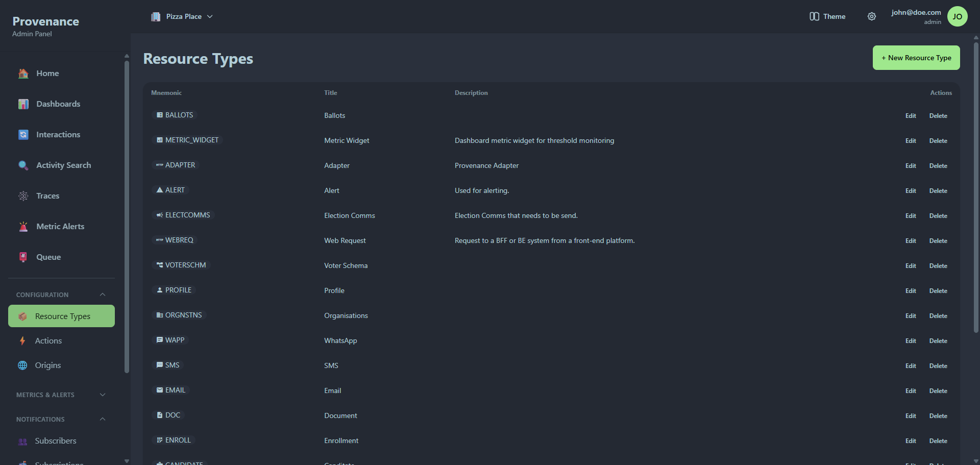
Task: Open the Dashboards section via its icon
Action: [23, 104]
